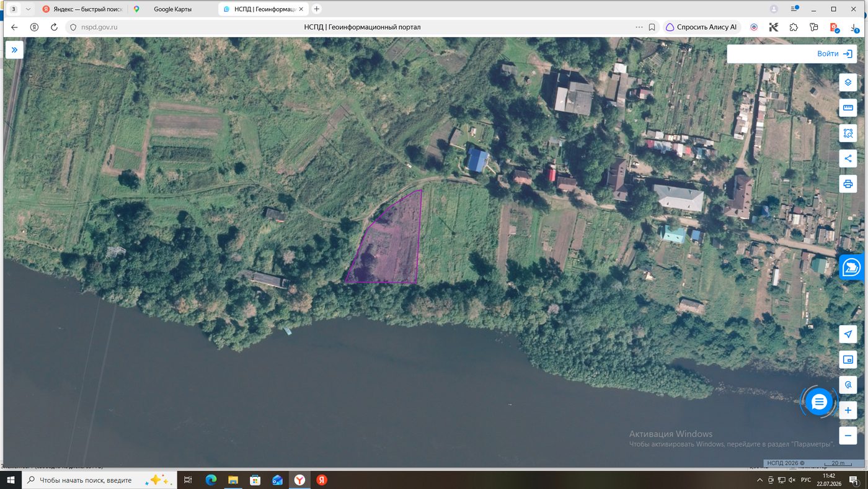This screenshot has width=868, height=489.
Task: Click the Войти login button
Action: [792, 54]
